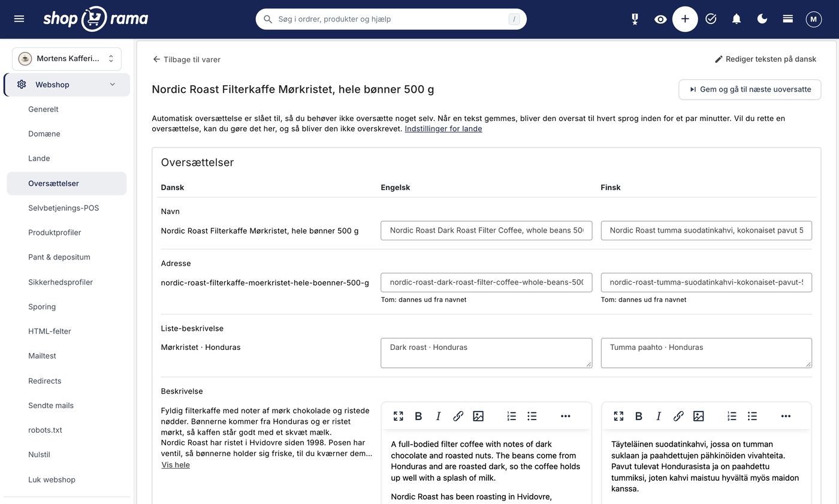Open more options in Finnish description editor
Viewport: 839px width, 504px height.
pyautogui.click(x=786, y=416)
